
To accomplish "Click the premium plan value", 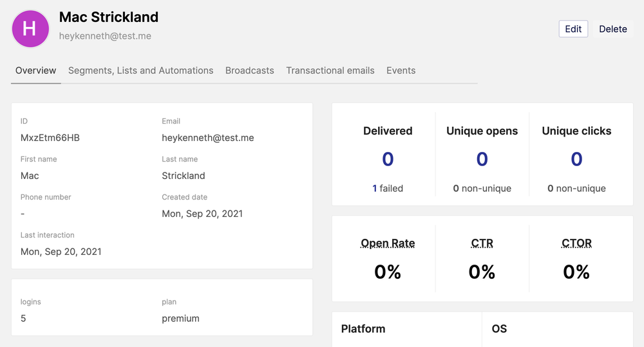I will point(181,319).
